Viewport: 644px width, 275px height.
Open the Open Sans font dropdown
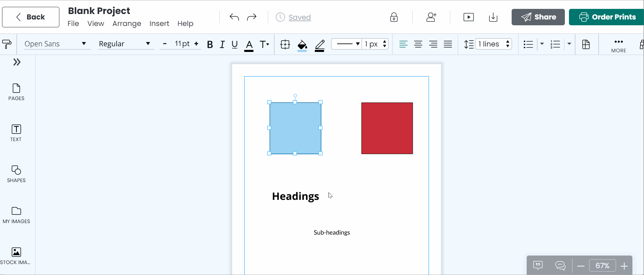pos(57,44)
